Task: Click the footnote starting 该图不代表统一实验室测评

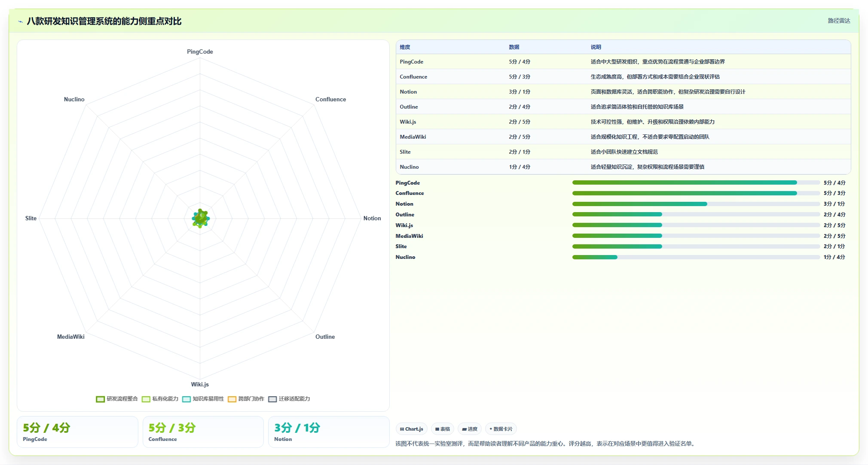Action: (x=545, y=444)
